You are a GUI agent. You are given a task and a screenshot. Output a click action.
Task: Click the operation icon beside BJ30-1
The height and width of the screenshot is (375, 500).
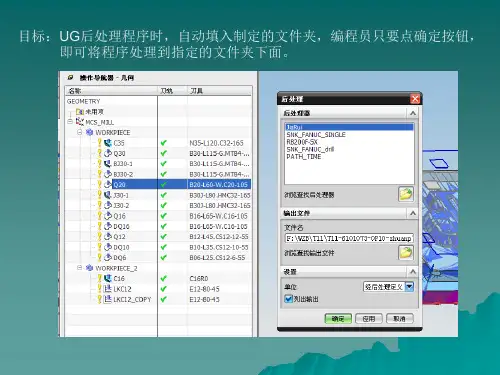tap(108, 164)
